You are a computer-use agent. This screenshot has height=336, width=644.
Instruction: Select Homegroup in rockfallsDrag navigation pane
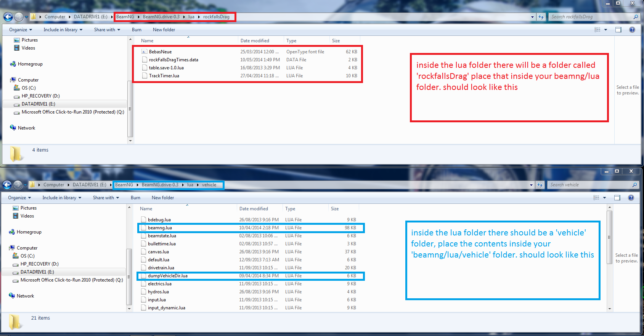pyautogui.click(x=26, y=64)
